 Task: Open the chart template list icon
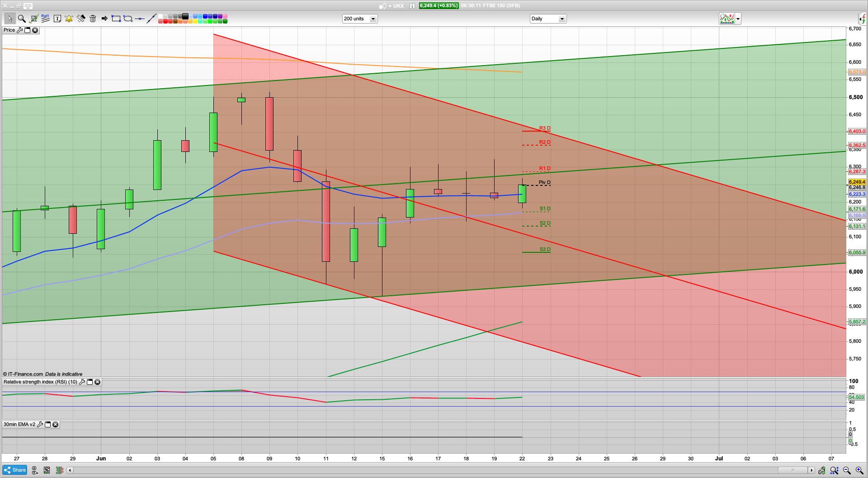47,470
